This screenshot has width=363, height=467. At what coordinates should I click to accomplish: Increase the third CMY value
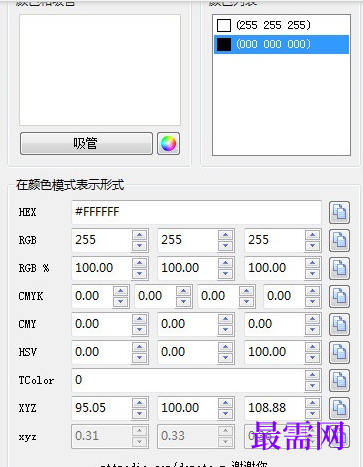pos(312,319)
